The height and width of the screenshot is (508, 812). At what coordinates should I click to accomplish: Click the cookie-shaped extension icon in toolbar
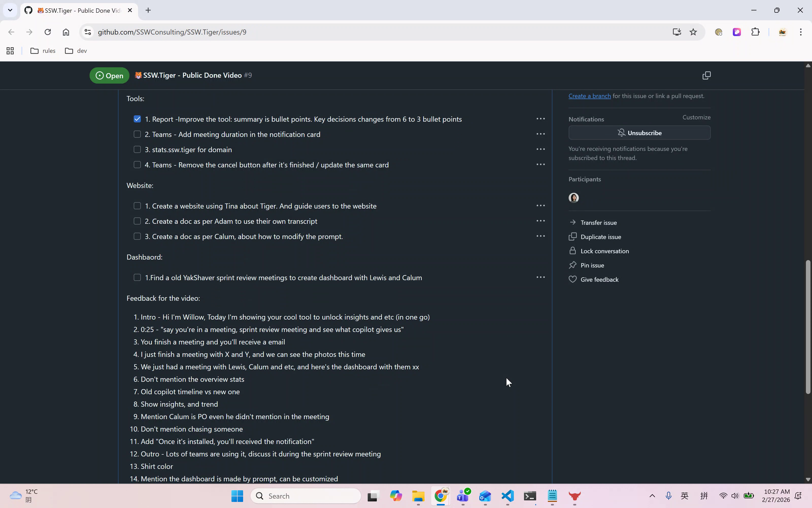click(718, 32)
